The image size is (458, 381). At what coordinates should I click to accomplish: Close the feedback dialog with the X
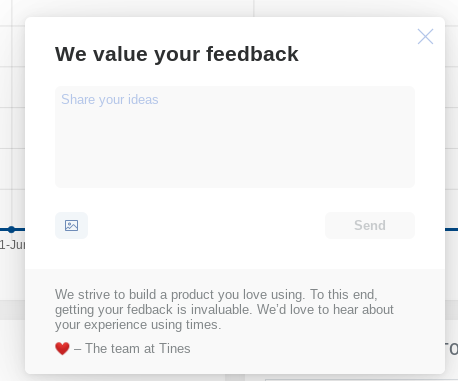[425, 36]
